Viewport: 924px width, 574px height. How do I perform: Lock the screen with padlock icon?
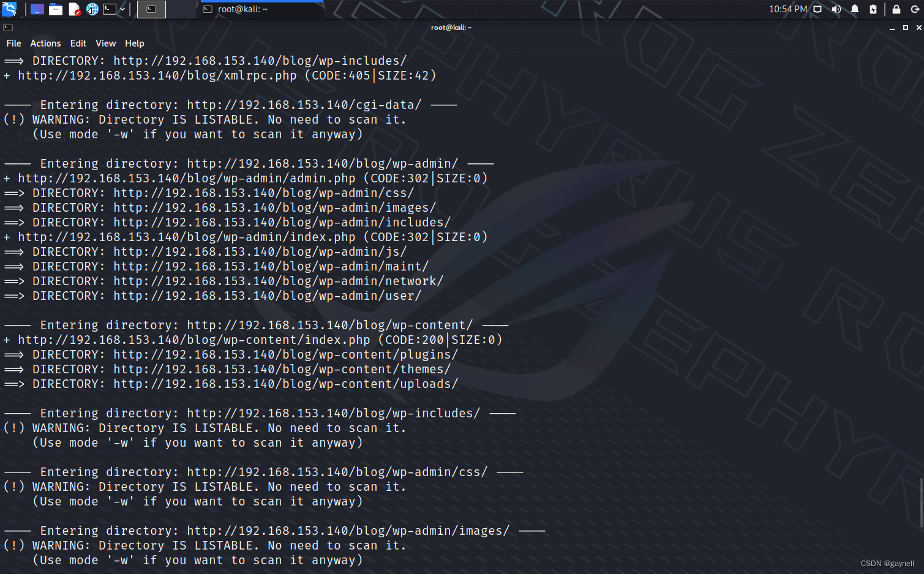tap(896, 9)
